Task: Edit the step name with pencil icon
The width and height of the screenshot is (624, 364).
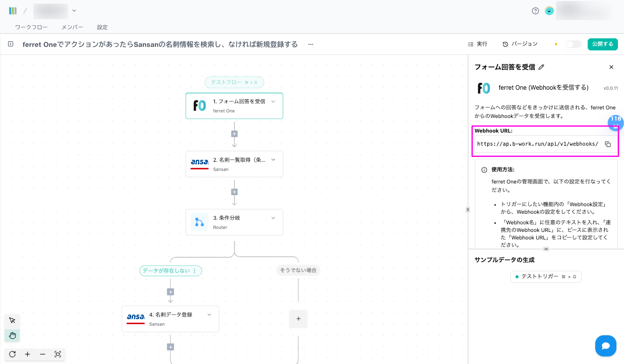Action: tap(542, 67)
